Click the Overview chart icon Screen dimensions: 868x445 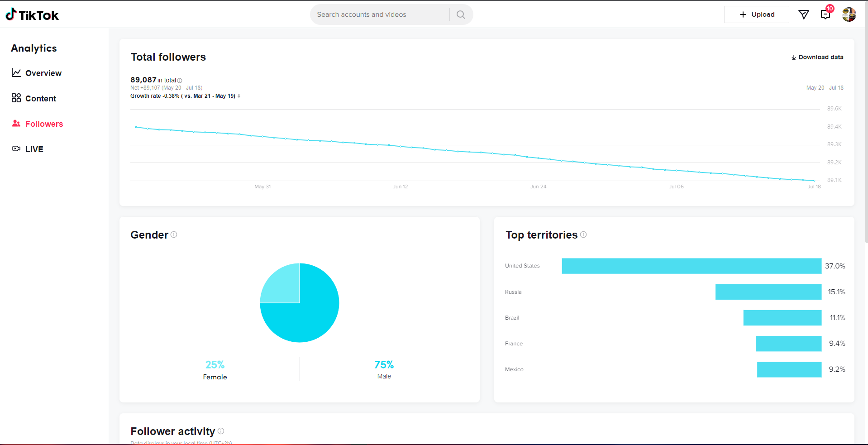click(x=16, y=72)
